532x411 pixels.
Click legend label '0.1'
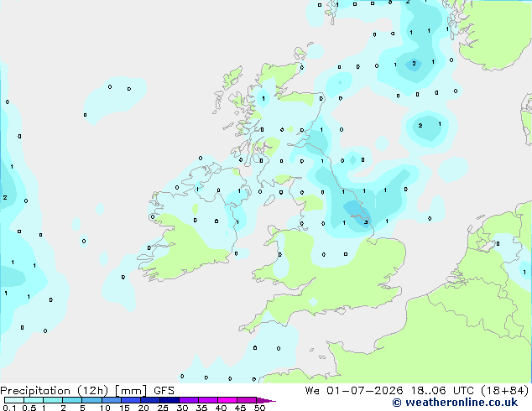9,408
